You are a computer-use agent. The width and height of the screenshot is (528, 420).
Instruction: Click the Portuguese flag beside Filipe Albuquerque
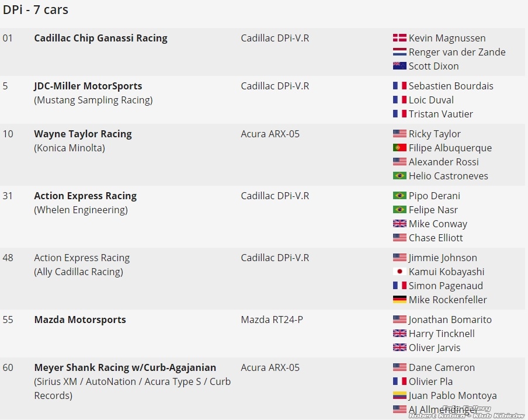pyautogui.click(x=400, y=148)
